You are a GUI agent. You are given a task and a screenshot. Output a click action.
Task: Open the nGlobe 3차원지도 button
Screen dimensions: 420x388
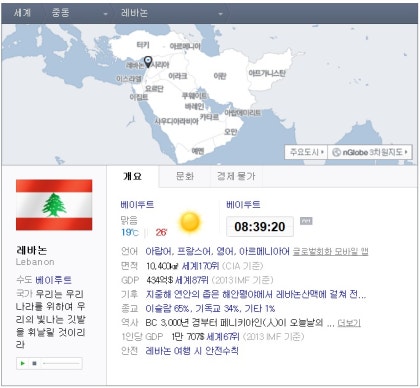370,152
